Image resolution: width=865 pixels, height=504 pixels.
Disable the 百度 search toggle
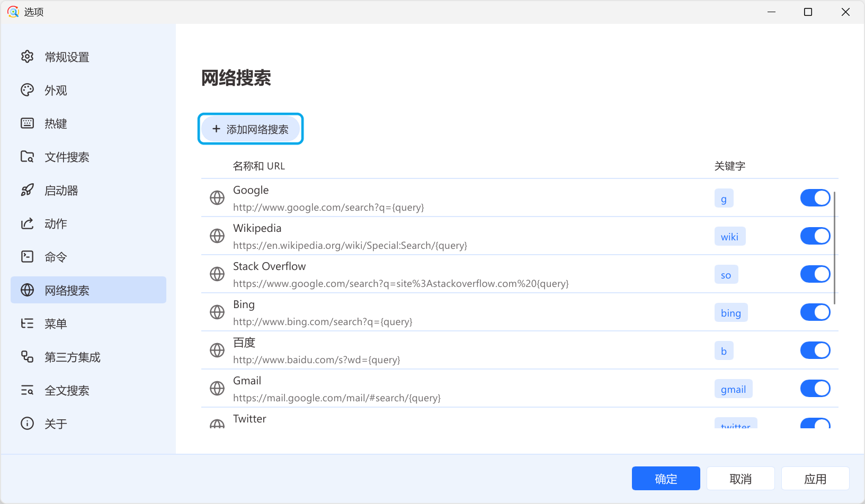coord(815,350)
